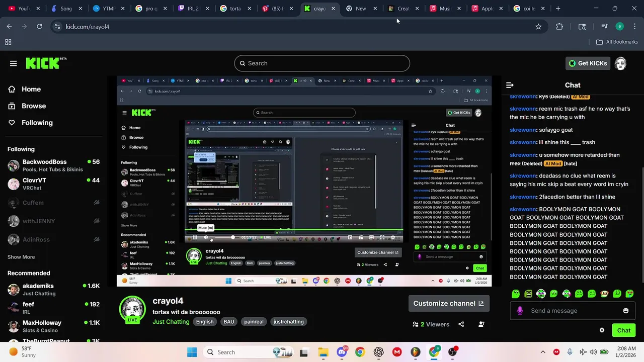Click the BAU tag
Viewport: 644px width, 362px height.
click(229, 322)
